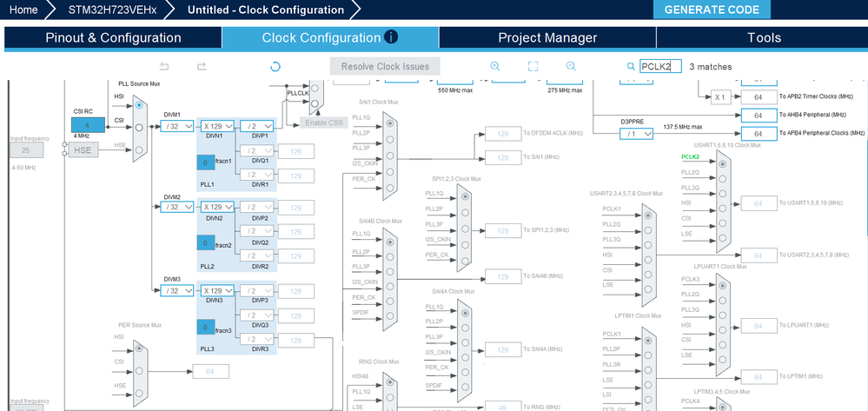Click the To RNG (MHz) value box showing 48
Screen dimensions: 868x411
pos(503,408)
